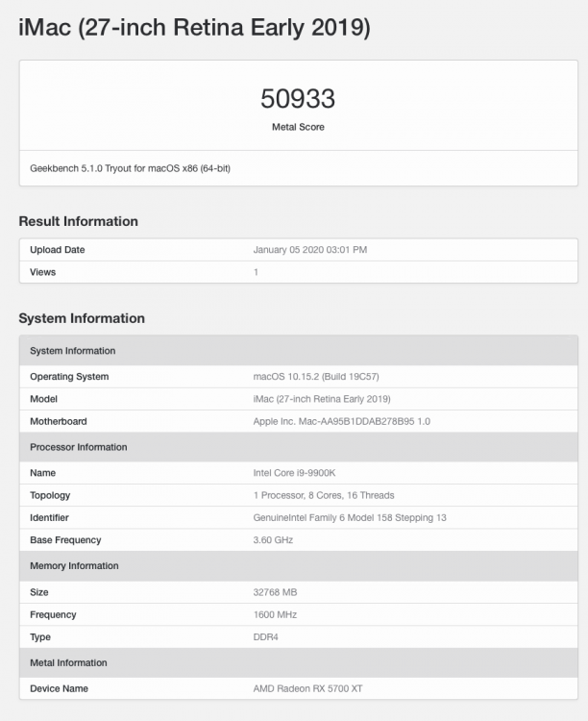This screenshot has width=588, height=721.
Task: Click the Memory Information header row
Action: tap(299, 565)
